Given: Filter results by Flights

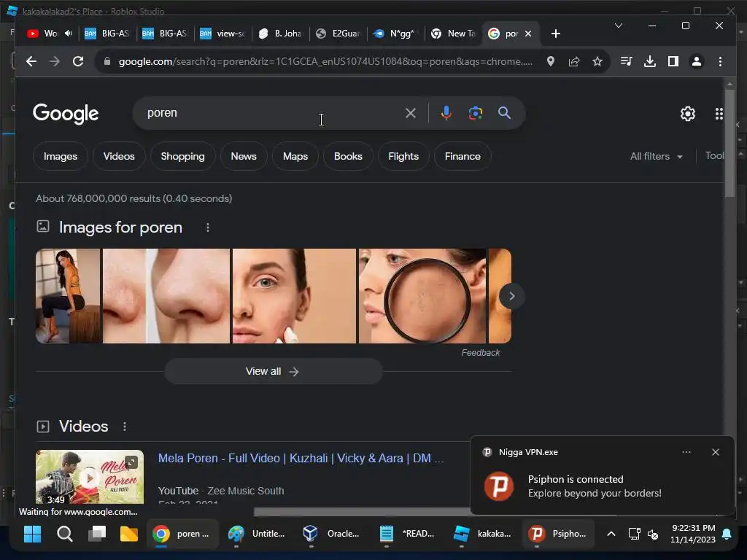Looking at the screenshot, I should [403, 156].
